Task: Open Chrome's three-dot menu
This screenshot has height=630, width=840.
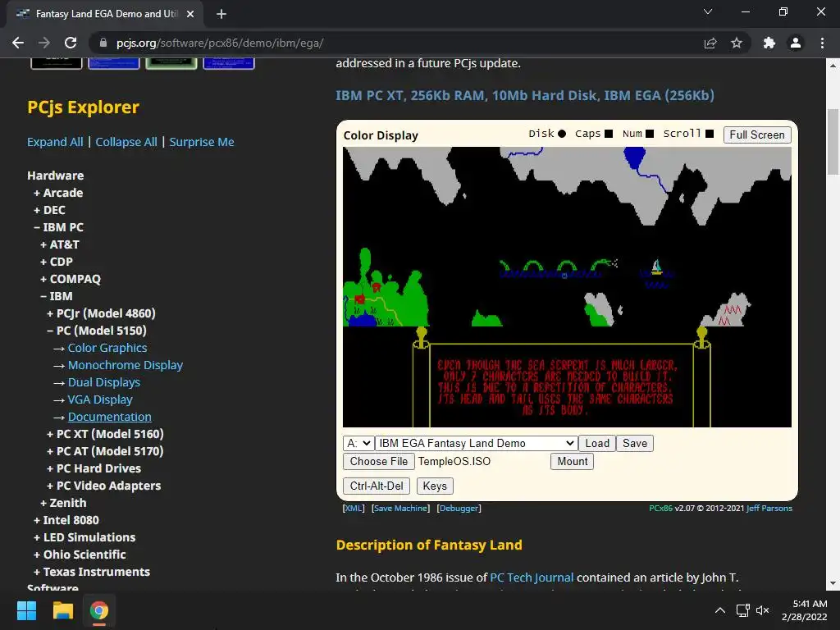Action: tap(822, 43)
